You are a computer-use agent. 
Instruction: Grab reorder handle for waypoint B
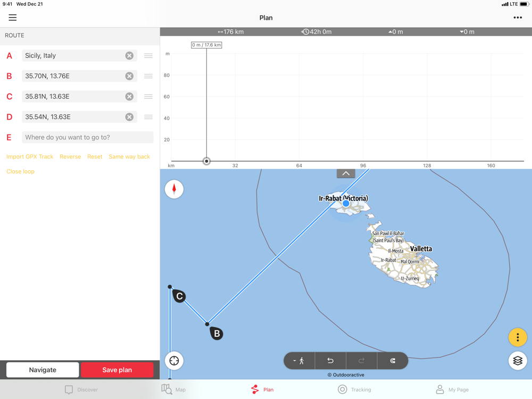pos(148,76)
